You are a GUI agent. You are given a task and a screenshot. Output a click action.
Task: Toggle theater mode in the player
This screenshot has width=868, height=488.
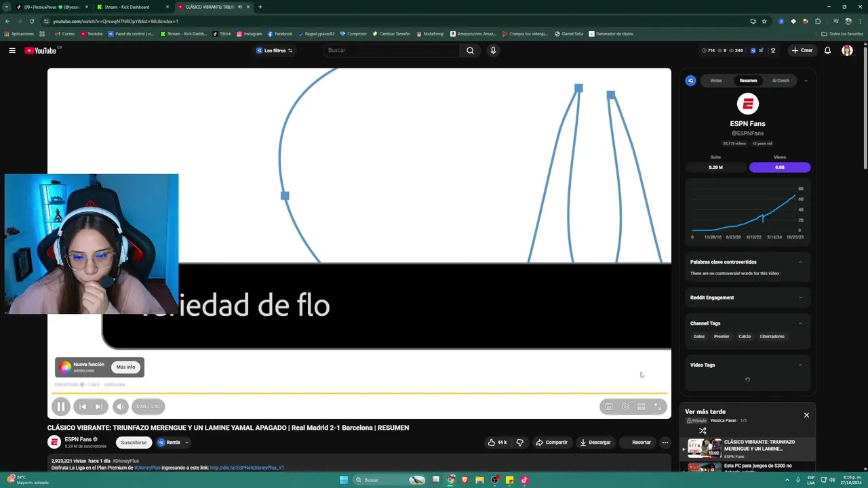(x=642, y=407)
